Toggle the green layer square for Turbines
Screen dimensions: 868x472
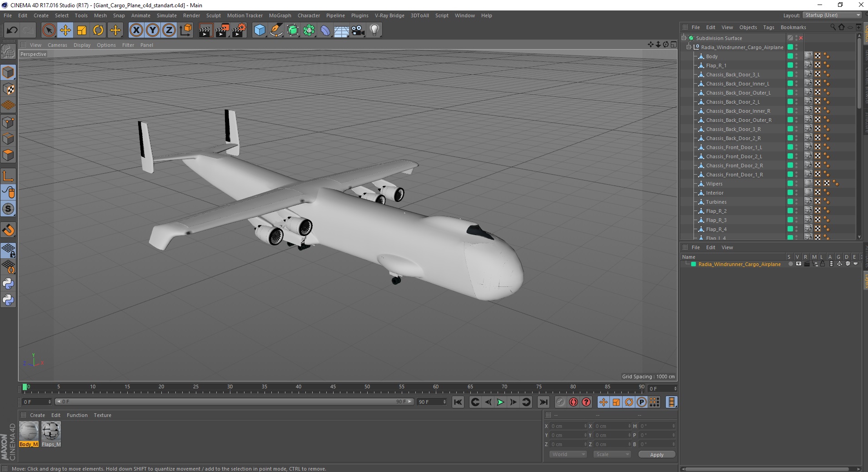coord(790,202)
